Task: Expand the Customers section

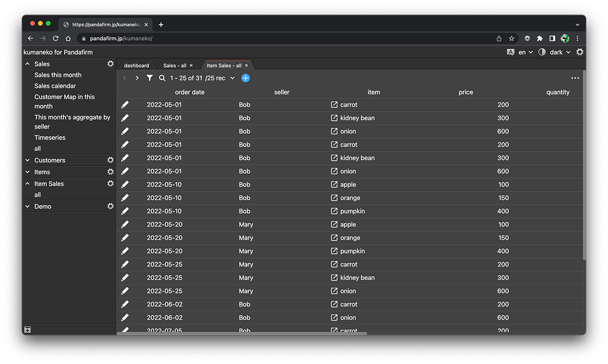Action: [28, 160]
